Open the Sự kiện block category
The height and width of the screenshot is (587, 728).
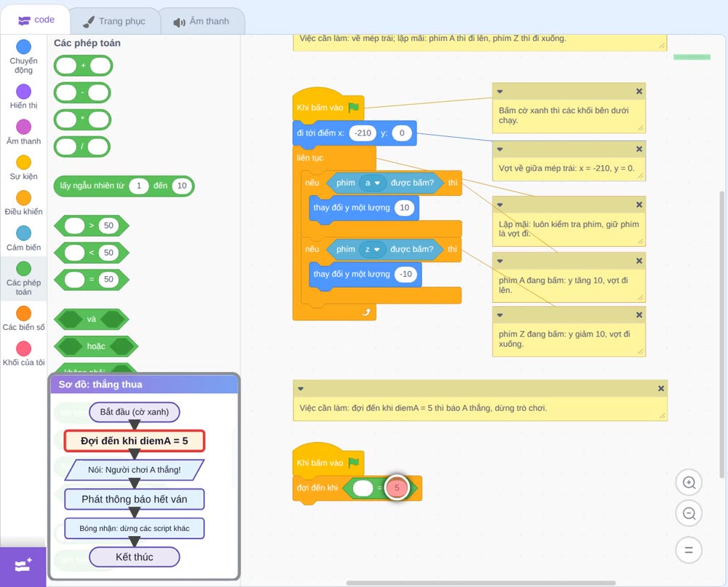tap(23, 168)
